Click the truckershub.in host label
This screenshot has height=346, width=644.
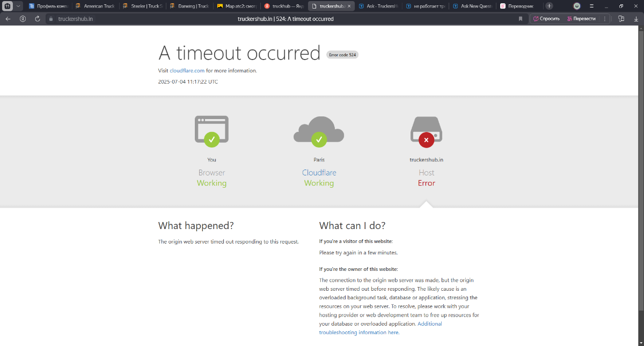click(426, 159)
